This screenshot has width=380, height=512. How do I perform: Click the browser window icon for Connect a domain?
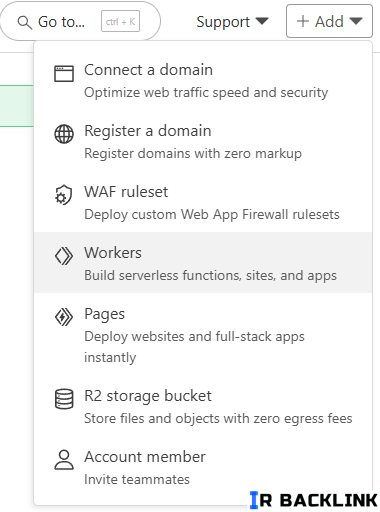(64, 73)
